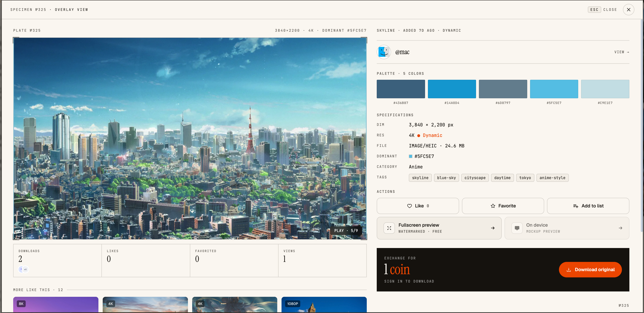This screenshot has height=313, width=644.
Task: Open the anime-style tag
Action: point(552,178)
